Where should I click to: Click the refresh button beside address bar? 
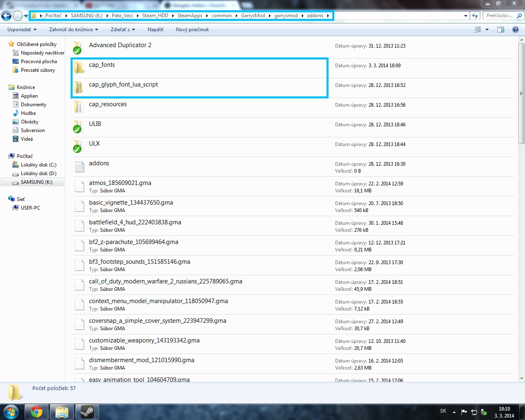point(475,16)
